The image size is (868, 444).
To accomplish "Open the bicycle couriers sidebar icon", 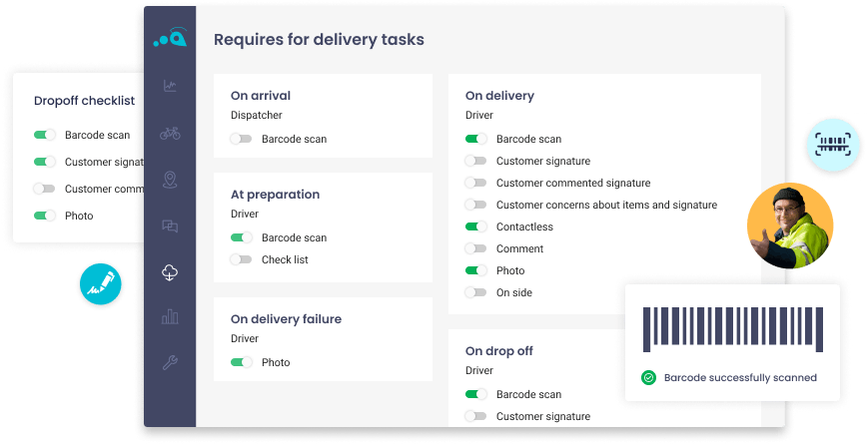I will 170,133.
